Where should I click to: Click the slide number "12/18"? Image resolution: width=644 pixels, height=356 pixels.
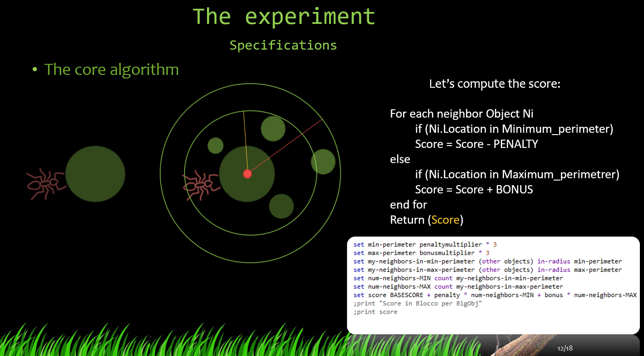coord(565,348)
